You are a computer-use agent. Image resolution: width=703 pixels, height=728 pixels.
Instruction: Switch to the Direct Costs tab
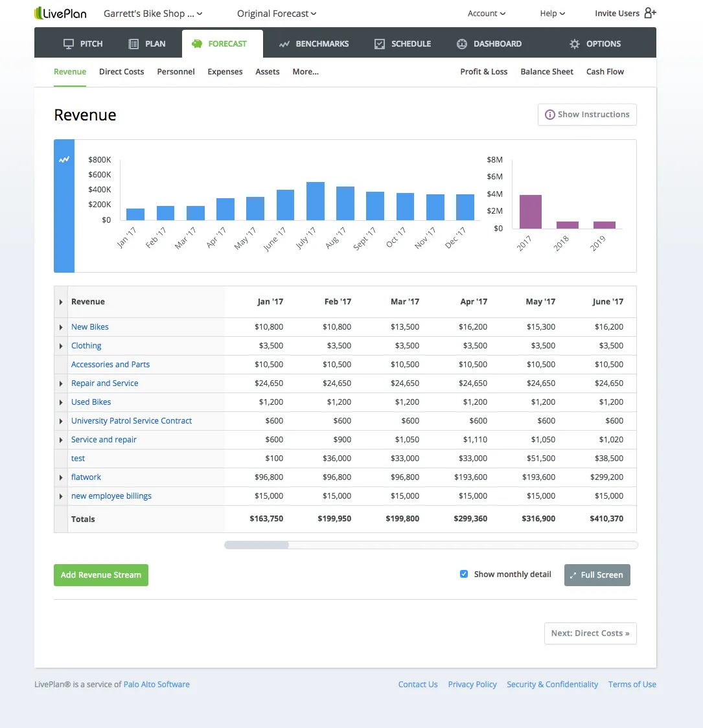pyautogui.click(x=121, y=72)
